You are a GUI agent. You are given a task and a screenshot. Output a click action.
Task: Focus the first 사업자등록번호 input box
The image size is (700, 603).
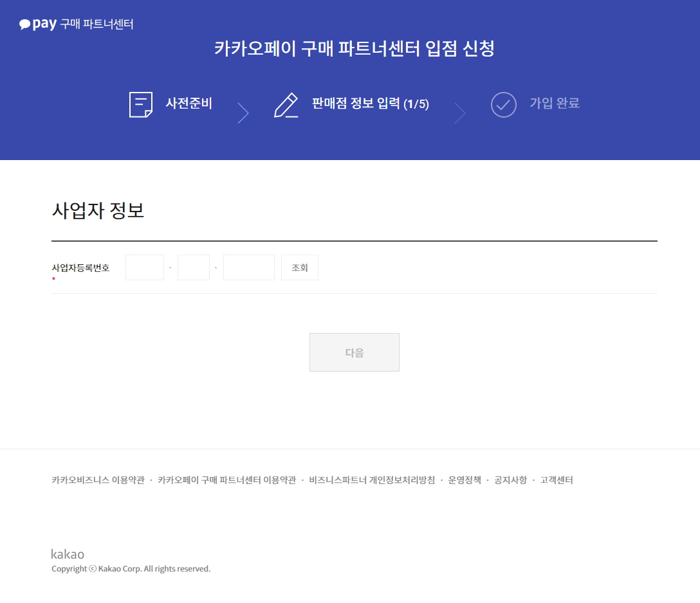pyautogui.click(x=145, y=267)
